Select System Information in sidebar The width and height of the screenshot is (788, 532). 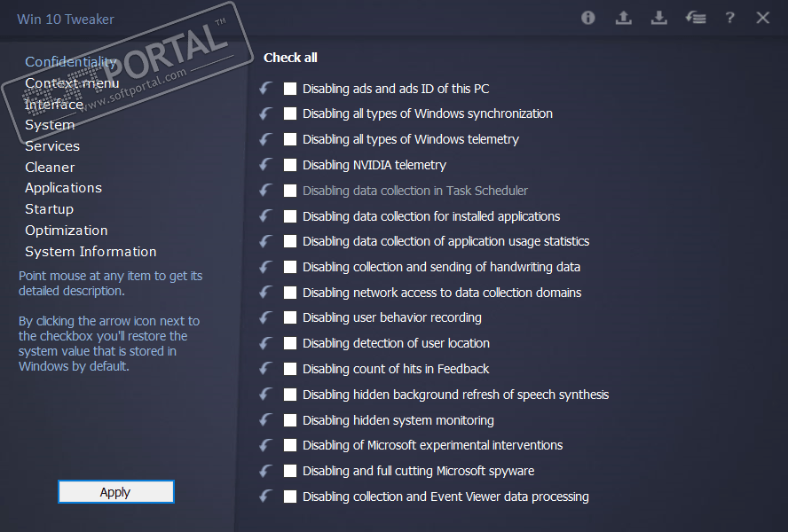pos(91,252)
